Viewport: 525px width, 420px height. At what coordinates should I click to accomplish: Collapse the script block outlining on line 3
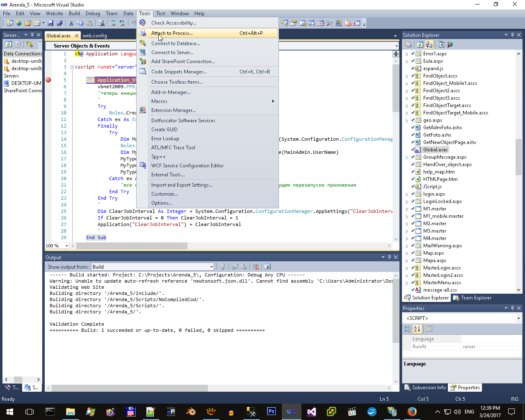[x=72, y=67]
